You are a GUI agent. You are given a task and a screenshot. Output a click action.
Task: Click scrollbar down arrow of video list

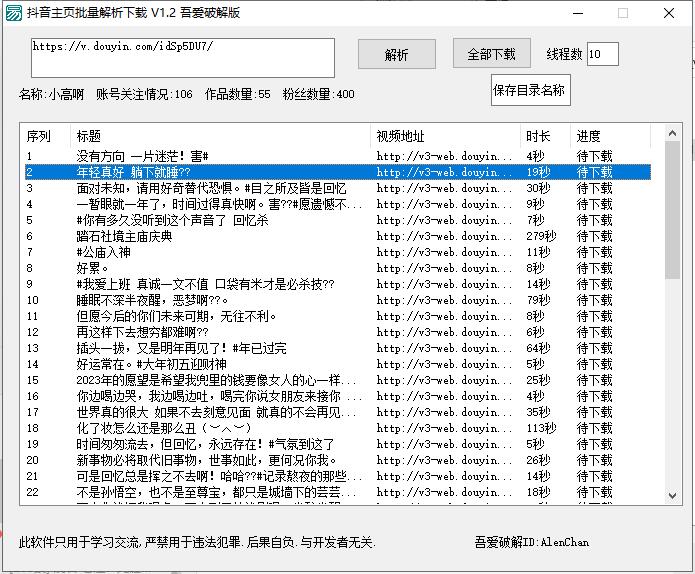pyautogui.click(x=672, y=496)
